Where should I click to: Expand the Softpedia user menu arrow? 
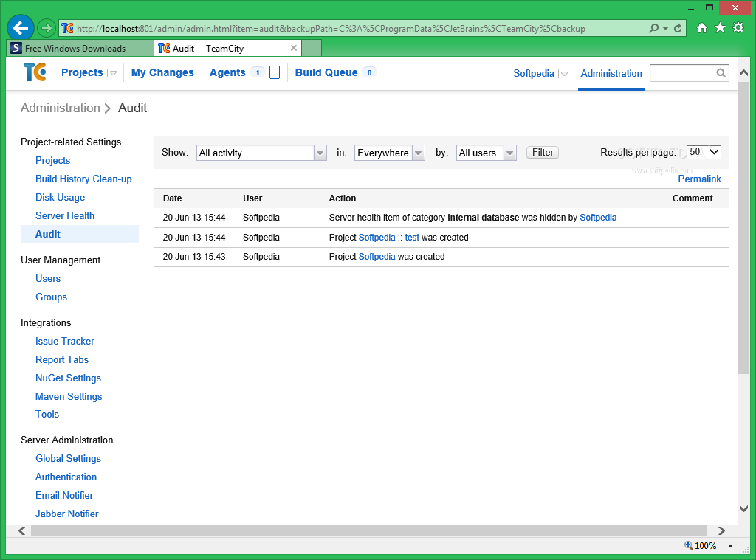(x=564, y=74)
